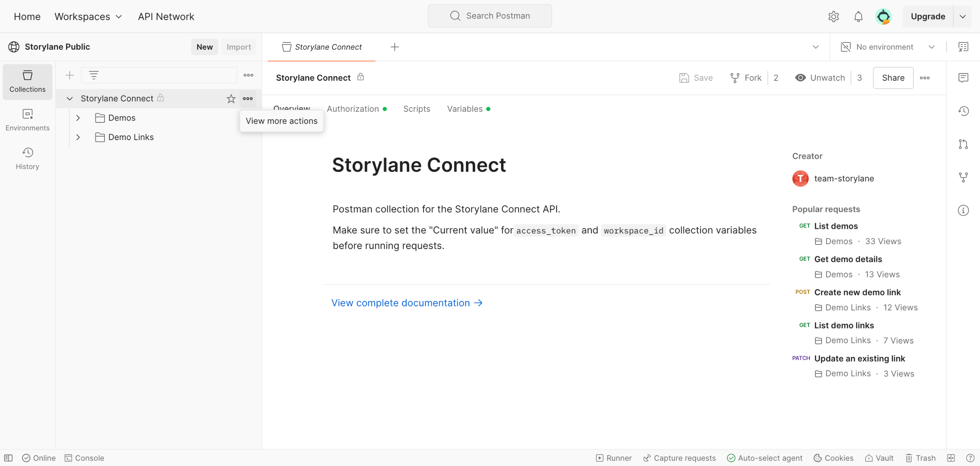
Task: Open Environments in the sidebar
Action: [x=27, y=120]
